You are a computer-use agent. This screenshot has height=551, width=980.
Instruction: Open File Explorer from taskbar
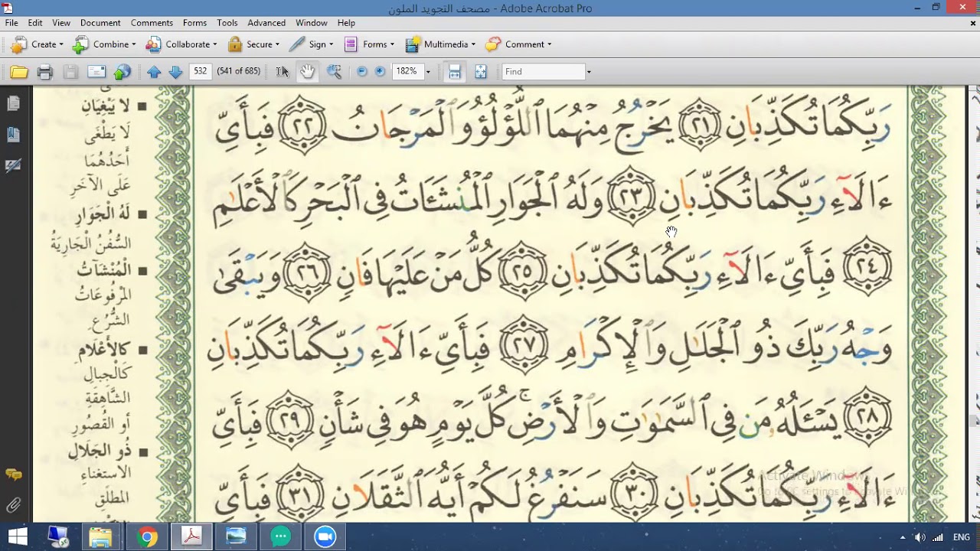click(100, 536)
